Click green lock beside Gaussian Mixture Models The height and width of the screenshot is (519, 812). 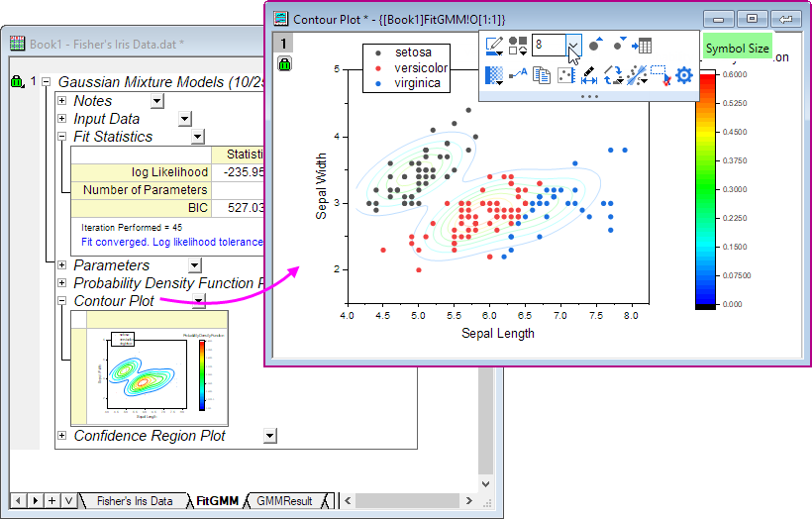pyautogui.click(x=16, y=82)
